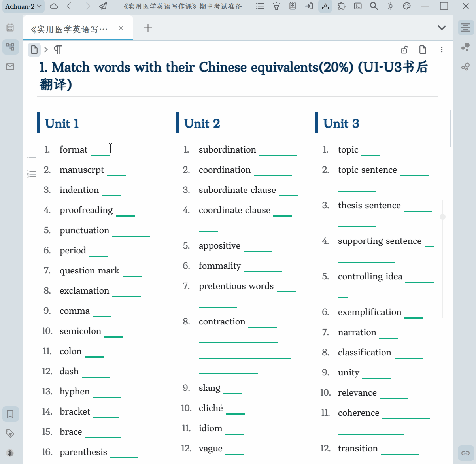Click the word 'coherence' in Unit 3

359,413
